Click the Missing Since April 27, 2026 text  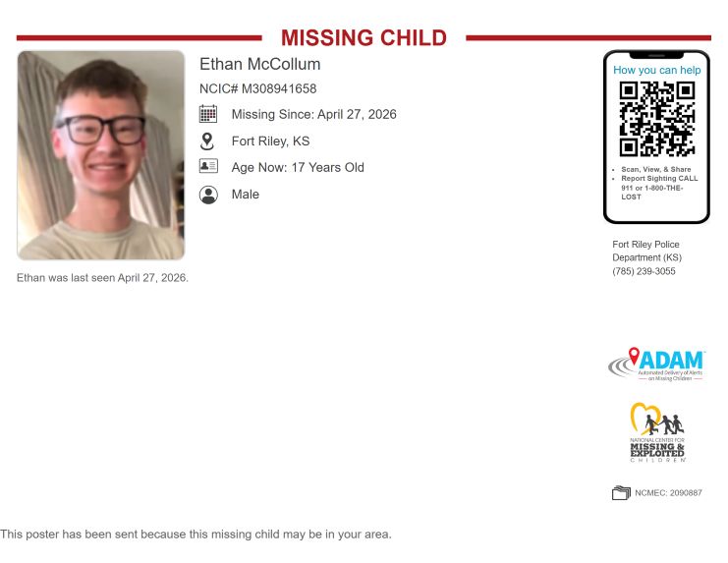pyautogui.click(x=313, y=114)
